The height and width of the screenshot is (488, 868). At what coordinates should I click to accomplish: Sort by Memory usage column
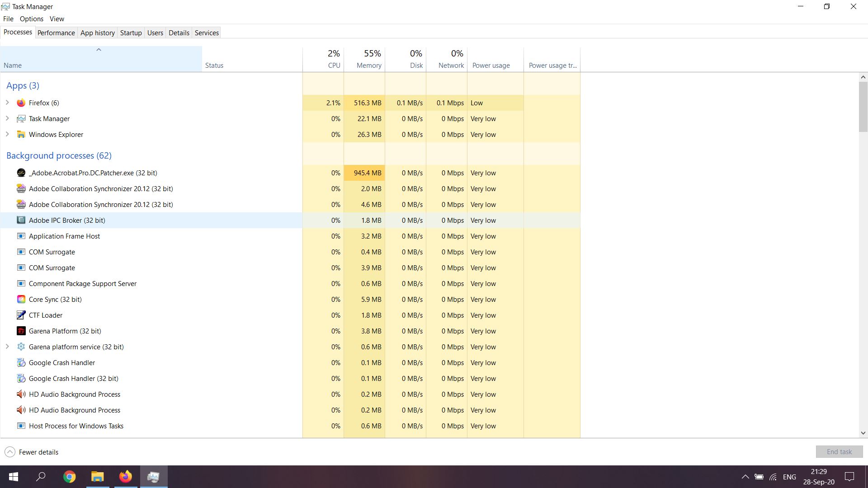364,59
